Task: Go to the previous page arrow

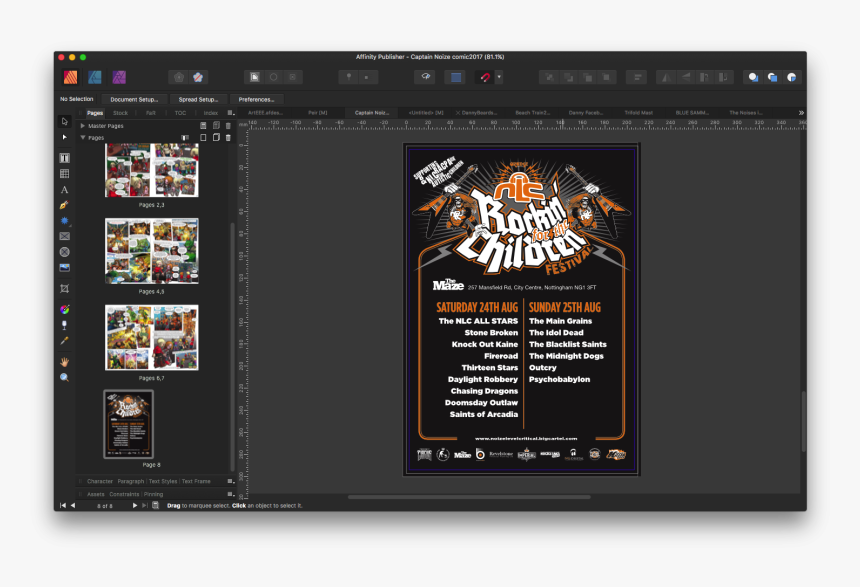Action: click(x=73, y=505)
